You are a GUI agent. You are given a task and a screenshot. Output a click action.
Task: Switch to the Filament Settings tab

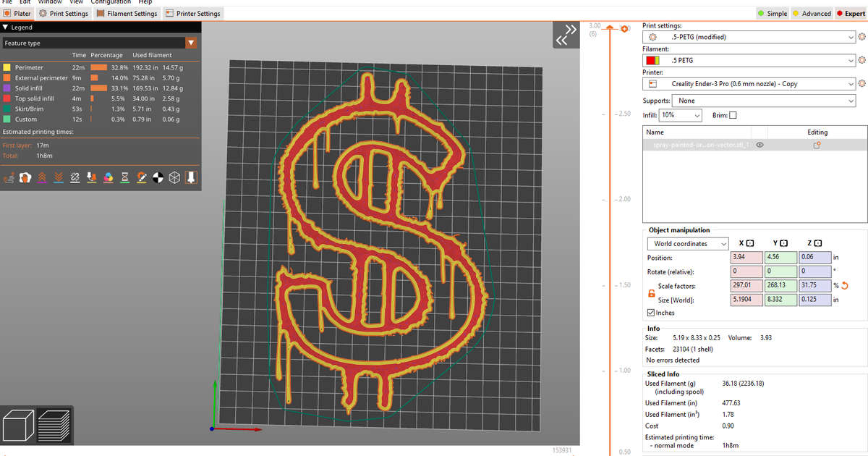pos(127,14)
